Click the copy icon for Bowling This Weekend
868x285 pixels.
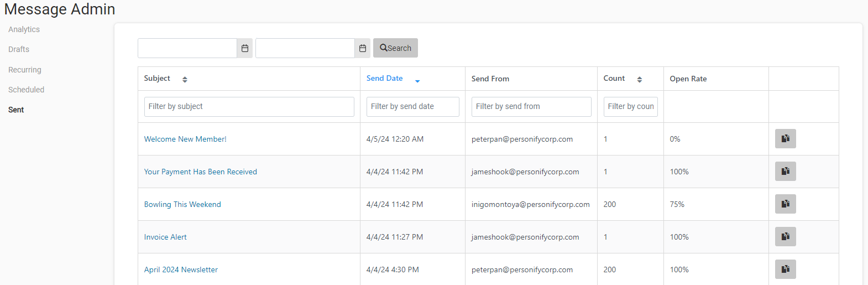pos(785,204)
